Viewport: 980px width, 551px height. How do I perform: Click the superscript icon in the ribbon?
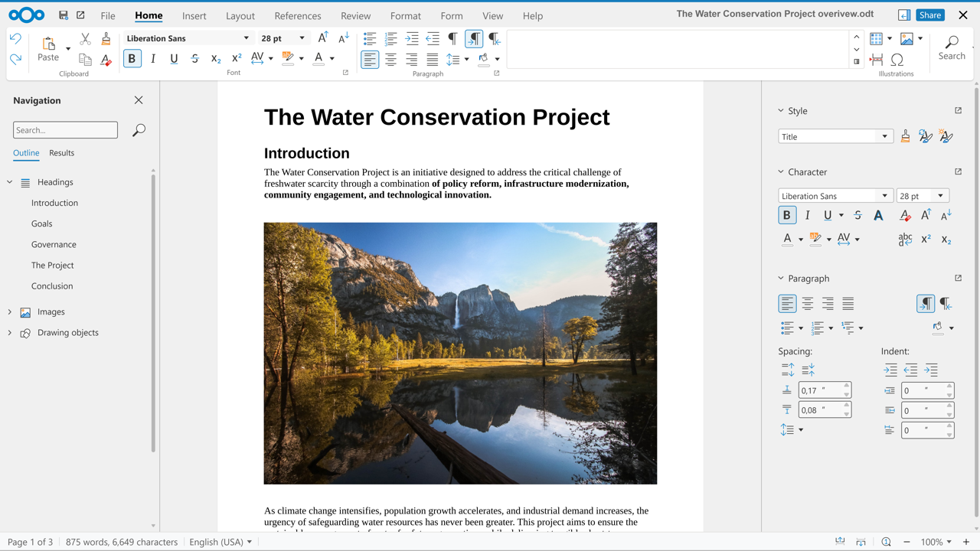coord(237,59)
